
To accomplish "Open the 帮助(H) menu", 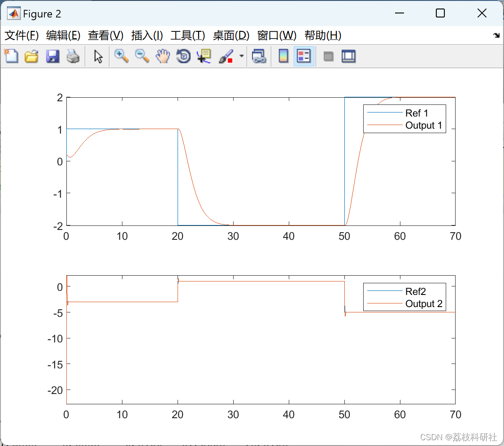I will point(323,35).
